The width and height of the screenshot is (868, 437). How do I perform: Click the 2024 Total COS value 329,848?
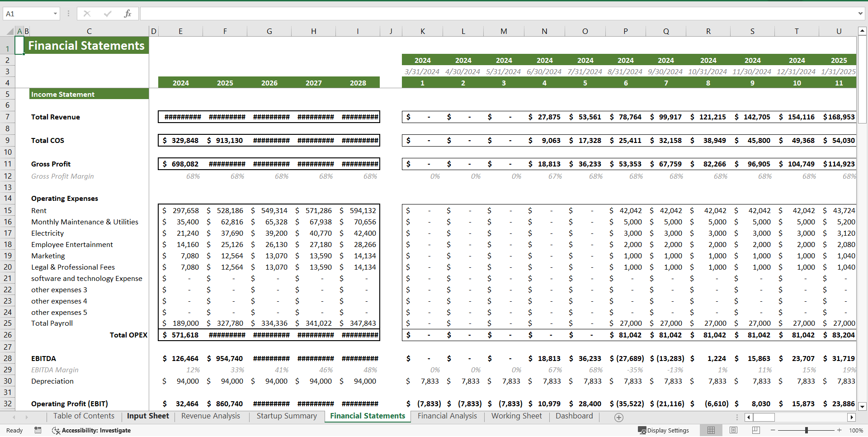click(x=180, y=141)
